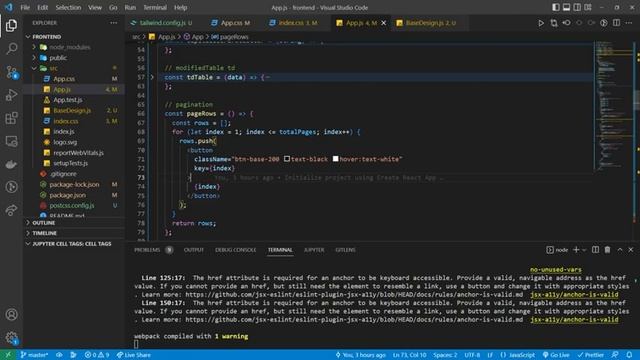Split the terminal panel
Image resolution: width=640 pixels, height=360 pixels.
[596, 249]
